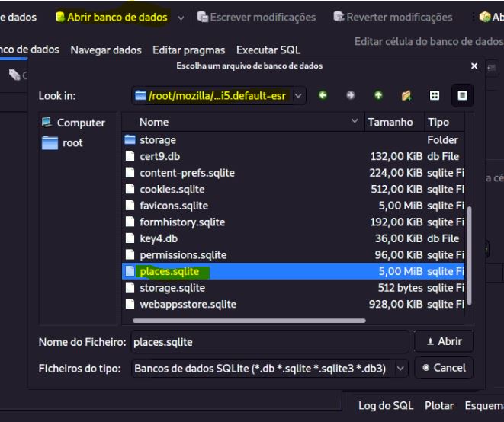504x422 pixels.
Task: Open dropdown arrow beside Abrir banco de dados
Action: pos(181,18)
